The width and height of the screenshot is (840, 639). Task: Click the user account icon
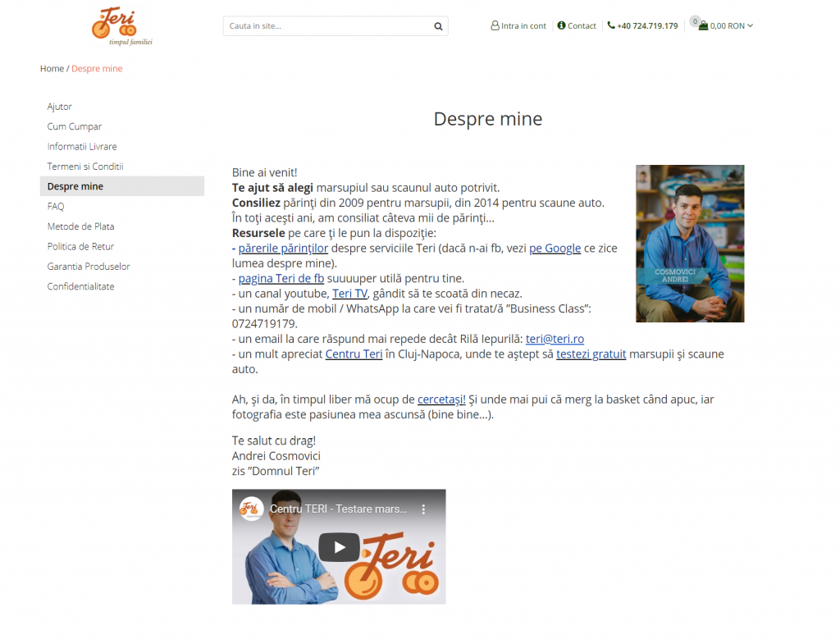(x=495, y=25)
